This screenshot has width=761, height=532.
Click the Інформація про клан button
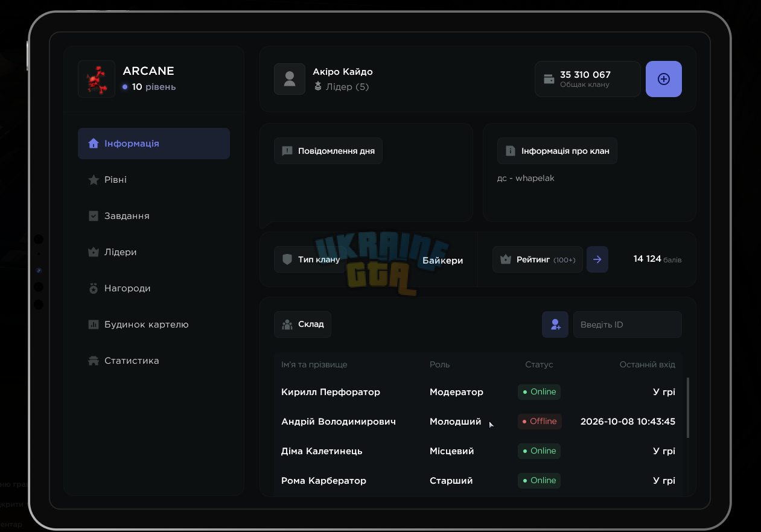557,151
